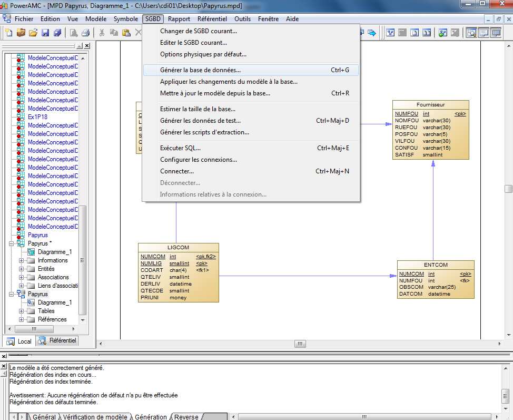Click the New model toolbar icon
The height and width of the screenshot is (420, 513).
coord(9,33)
